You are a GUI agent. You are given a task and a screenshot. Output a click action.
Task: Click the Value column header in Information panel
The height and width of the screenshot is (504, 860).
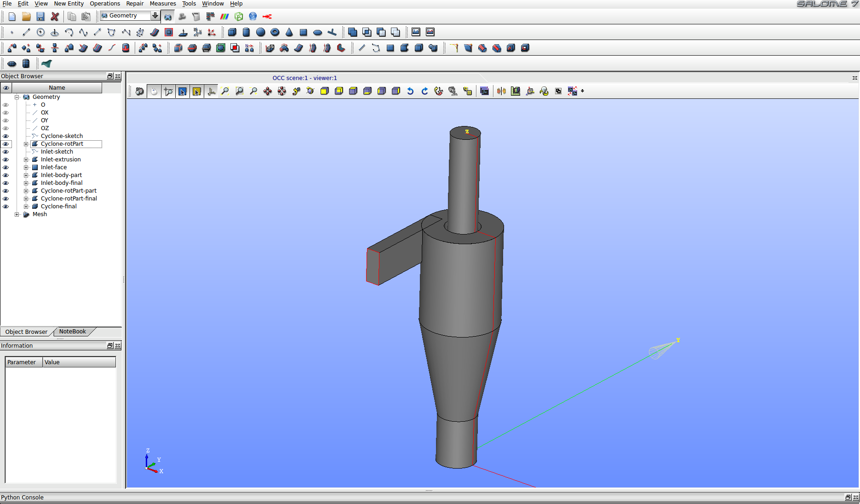[79, 362]
